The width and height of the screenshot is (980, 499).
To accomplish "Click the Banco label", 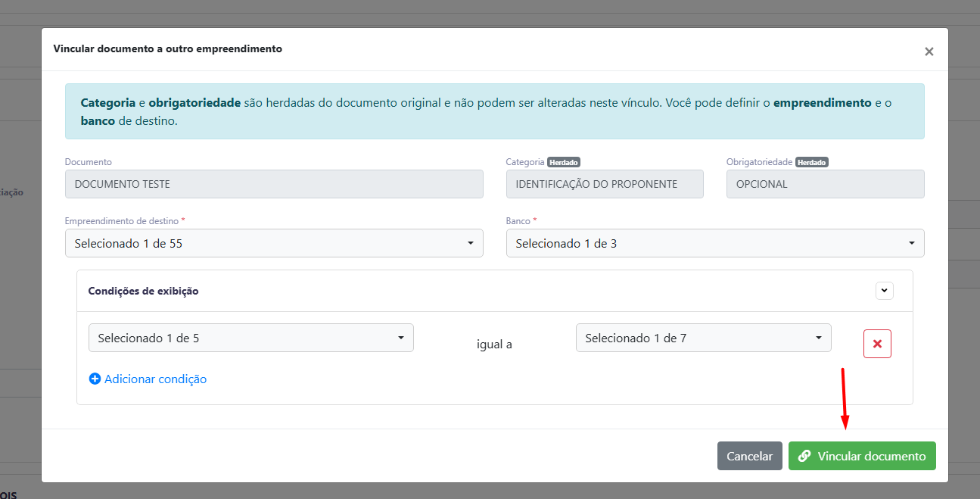I will coord(521,221).
